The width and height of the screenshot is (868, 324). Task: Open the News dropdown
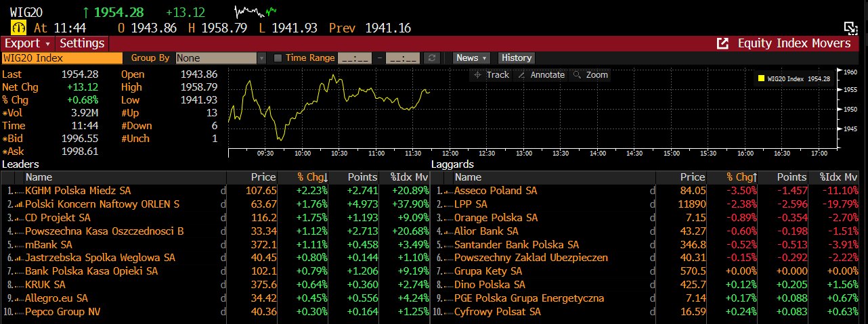coord(472,58)
